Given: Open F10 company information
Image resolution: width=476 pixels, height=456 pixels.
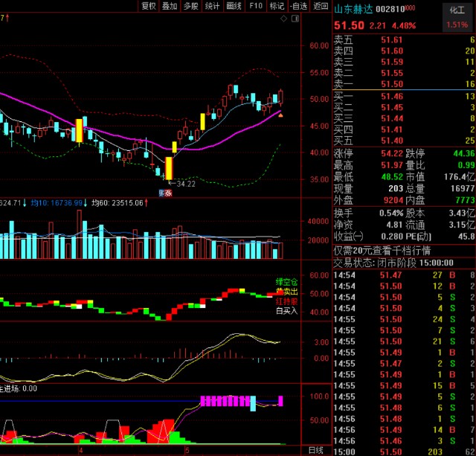Looking at the screenshot, I should coord(256,6).
